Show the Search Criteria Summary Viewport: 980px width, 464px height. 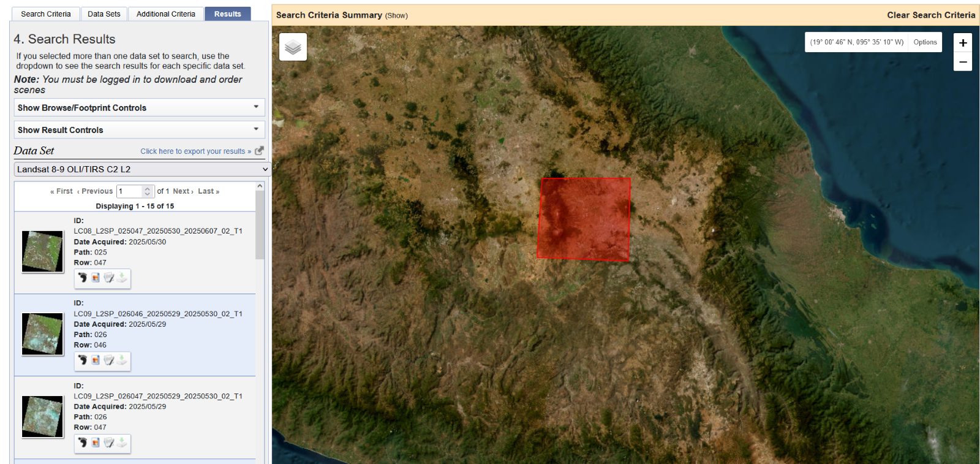click(x=396, y=16)
